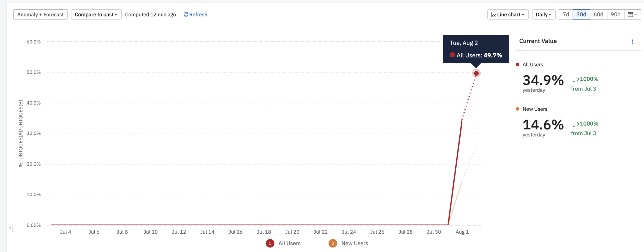Switch to the 60d time range

click(x=598, y=15)
